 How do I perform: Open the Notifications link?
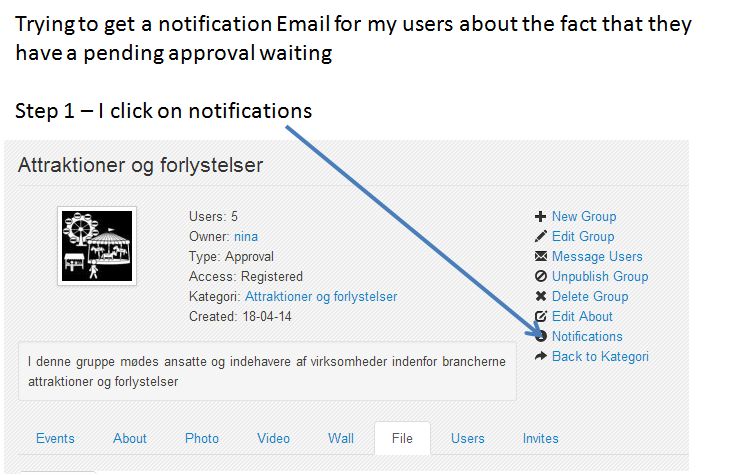[587, 336]
